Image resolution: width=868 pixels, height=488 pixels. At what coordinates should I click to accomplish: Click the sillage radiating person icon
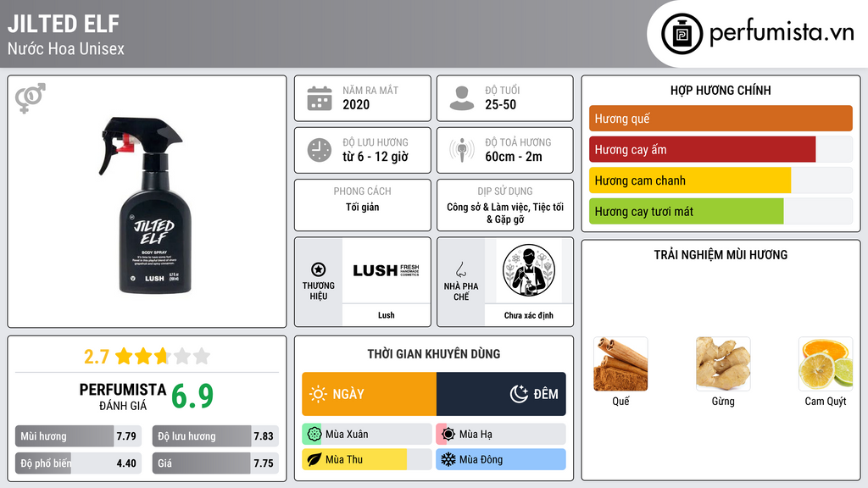(462, 150)
